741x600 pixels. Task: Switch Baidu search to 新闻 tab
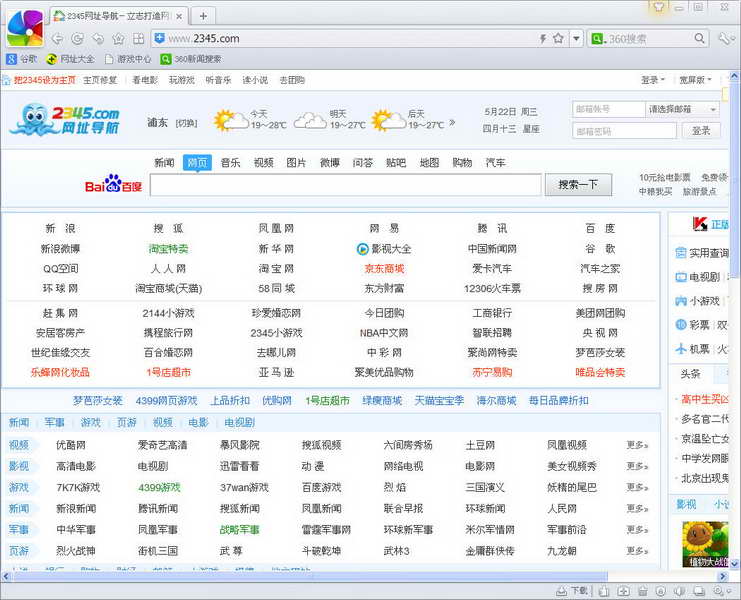[164, 163]
